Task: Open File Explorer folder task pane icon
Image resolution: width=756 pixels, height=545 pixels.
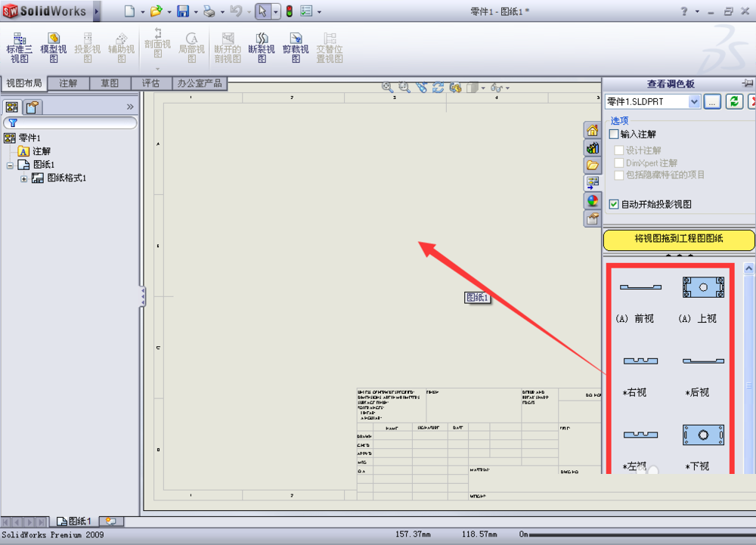Action: click(593, 166)
